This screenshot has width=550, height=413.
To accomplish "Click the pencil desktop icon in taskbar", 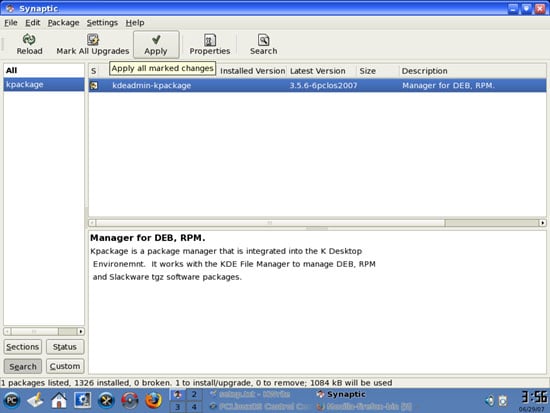I will 35,400.
